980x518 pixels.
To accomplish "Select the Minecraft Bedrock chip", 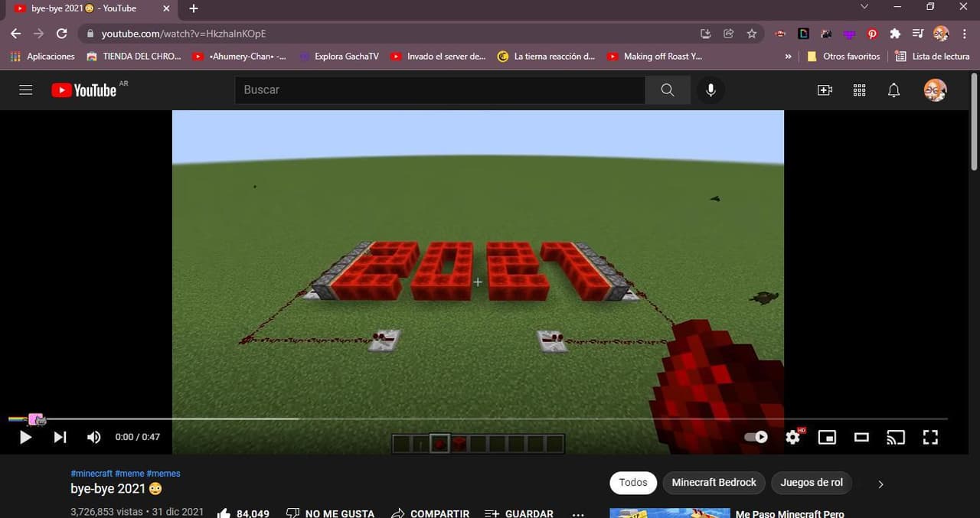I will click(x=714, y=483).
